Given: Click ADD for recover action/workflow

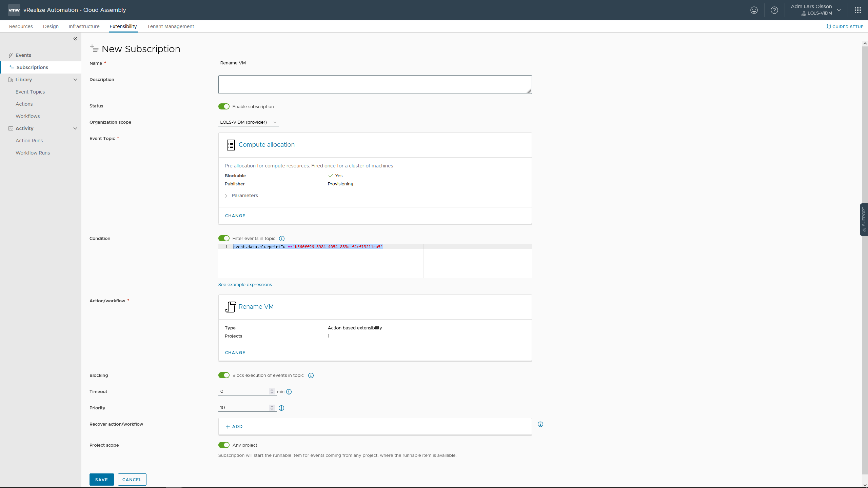Looking at the screenshot, I should (x=234, y=427).
